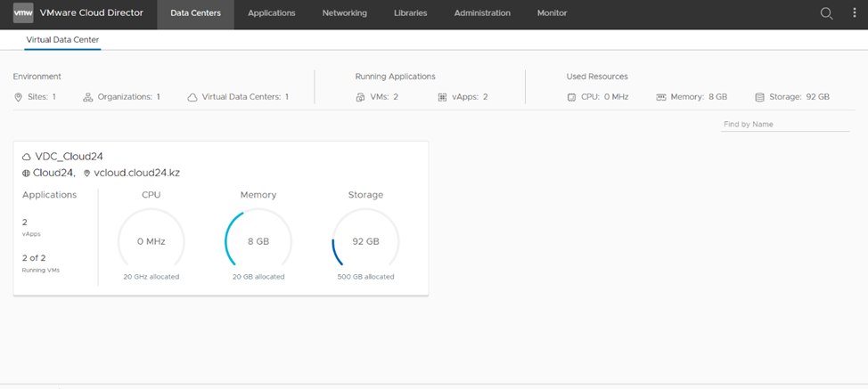This screenshot has height=389, width=868.
Task: Select the Virtual Data Center tab
Action: 62,39
